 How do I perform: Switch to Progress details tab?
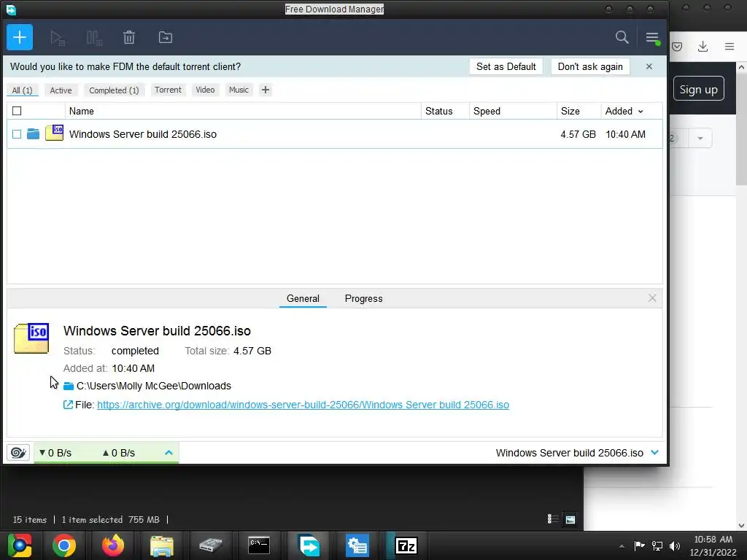click(363, 298)
